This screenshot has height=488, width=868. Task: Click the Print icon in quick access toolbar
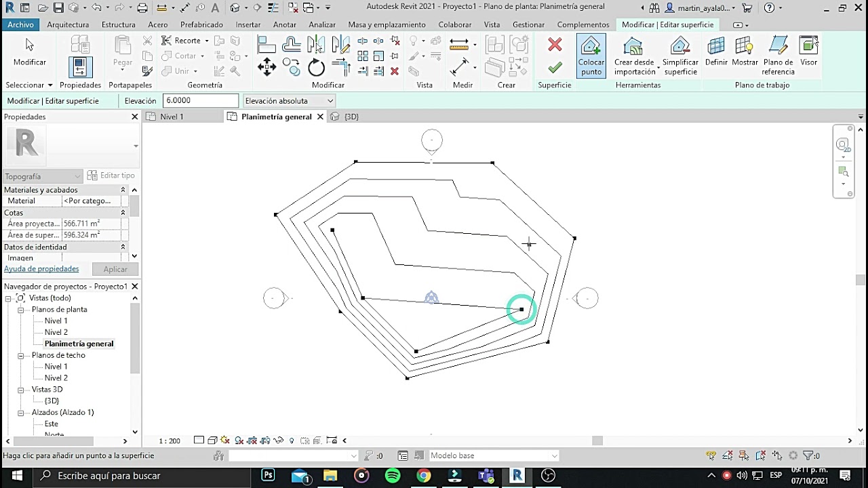142,8
